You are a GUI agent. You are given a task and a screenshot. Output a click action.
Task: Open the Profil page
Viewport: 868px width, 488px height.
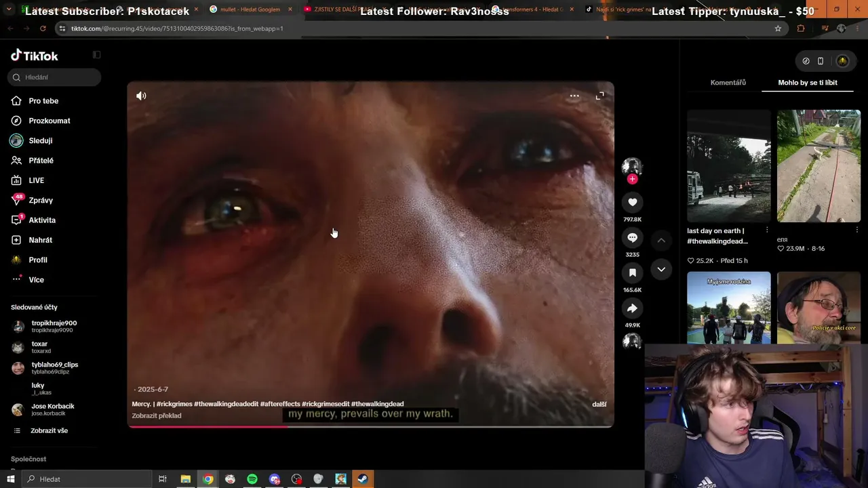[x=38, y=260]
